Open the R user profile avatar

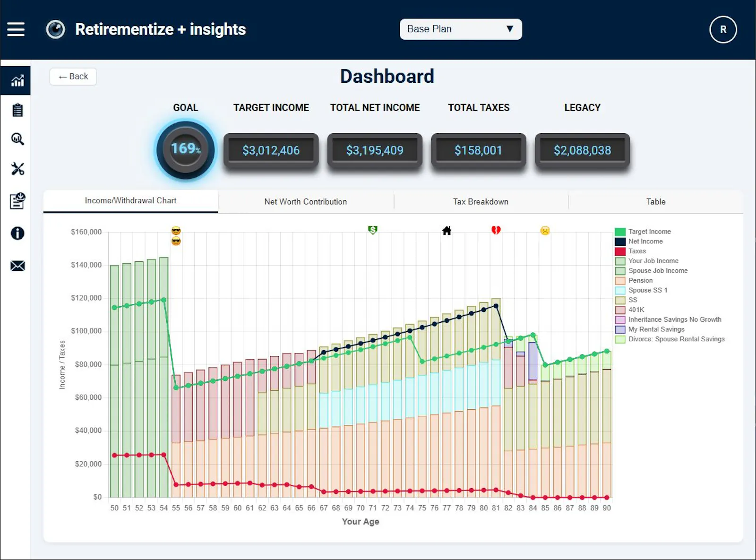(723, 29)
